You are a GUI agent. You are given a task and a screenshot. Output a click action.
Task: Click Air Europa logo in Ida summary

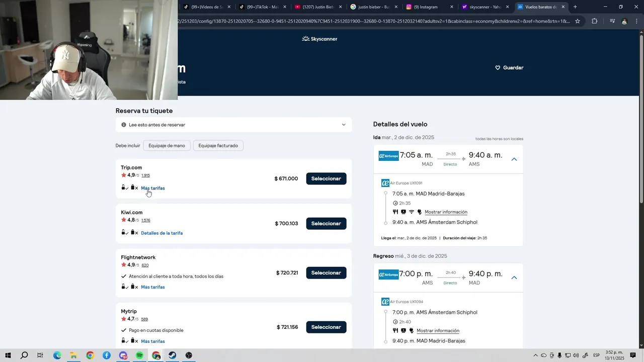[388, 156]
